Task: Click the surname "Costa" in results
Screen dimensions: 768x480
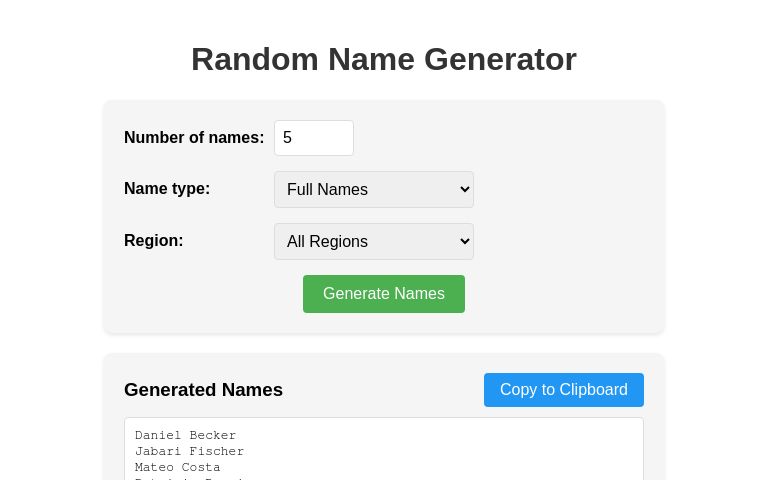Action: [201, 468]
